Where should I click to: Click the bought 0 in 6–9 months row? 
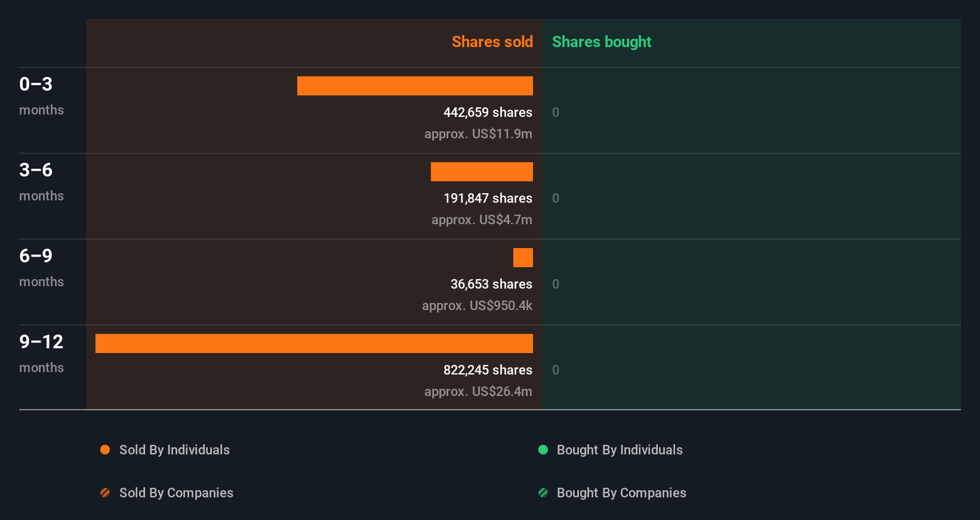(556, 284)
